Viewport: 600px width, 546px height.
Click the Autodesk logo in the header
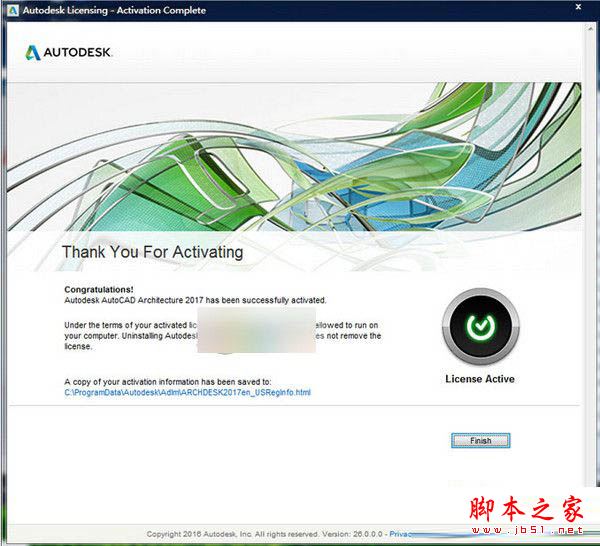69,52
